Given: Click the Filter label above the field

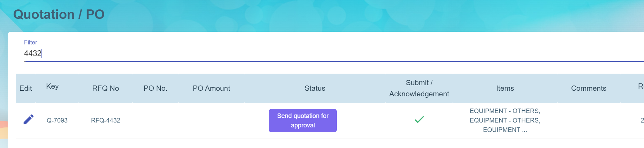Looking at the screenshot, I should point(30,42).
